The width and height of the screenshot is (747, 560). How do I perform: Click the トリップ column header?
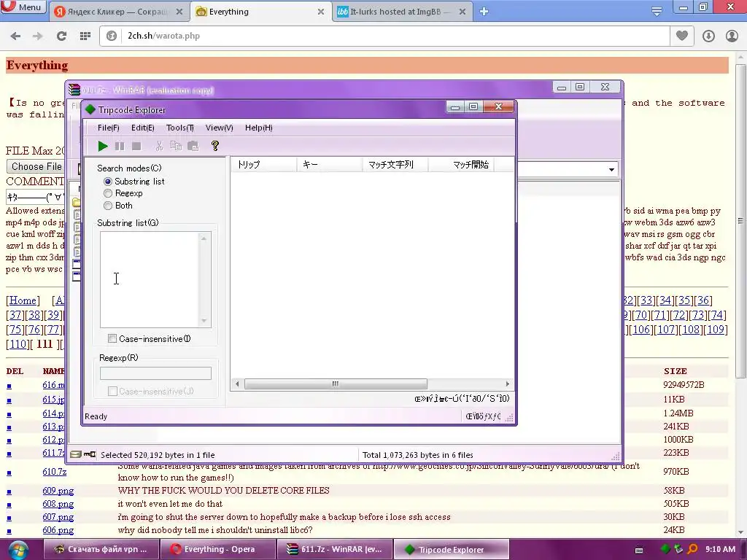(264, 165)
